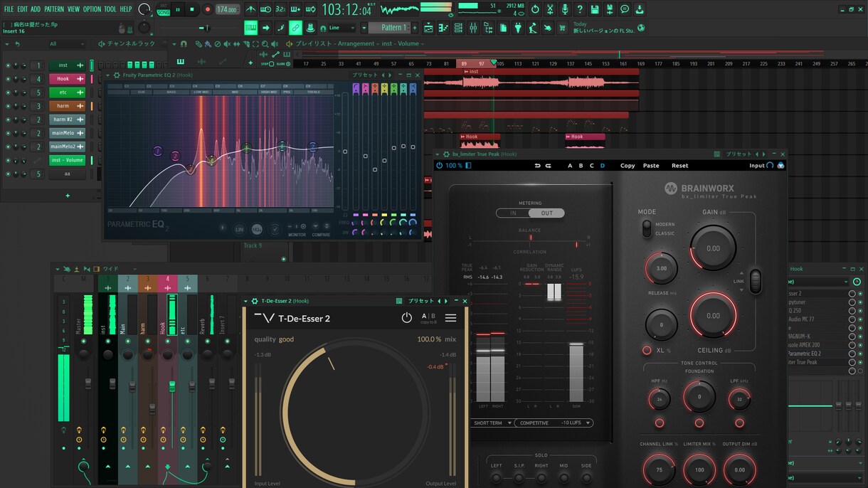Viewport: 868px width, 488px height.
Task: Click the undo arrow in bx_limiter toolbar
Action: click(538, 166)
